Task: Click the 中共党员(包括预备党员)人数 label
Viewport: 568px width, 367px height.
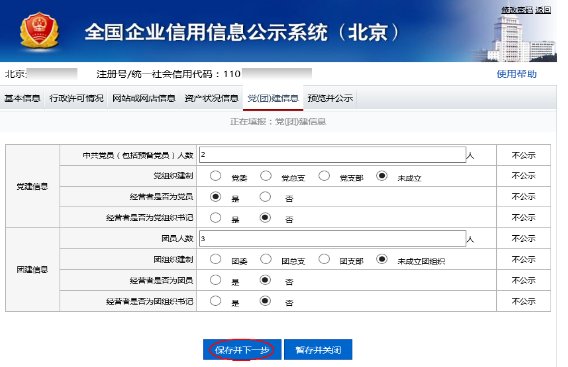Action: (x=138, y=155)
